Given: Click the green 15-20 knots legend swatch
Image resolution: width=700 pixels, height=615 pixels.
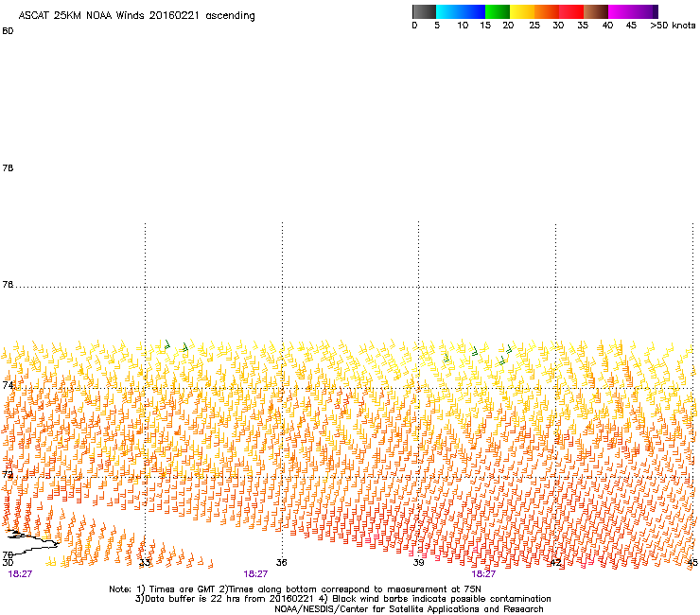Looking at the screenshot, I should pos(498,11).
